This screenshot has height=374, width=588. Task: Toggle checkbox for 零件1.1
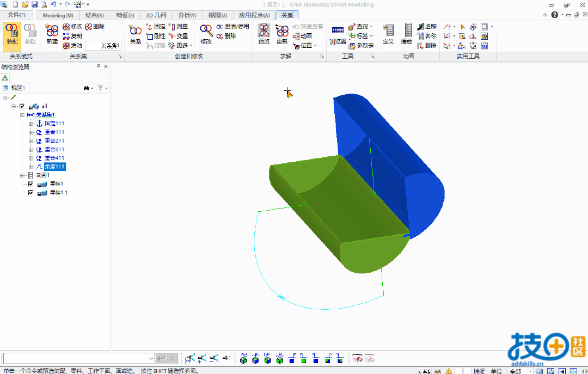(30, 192)
